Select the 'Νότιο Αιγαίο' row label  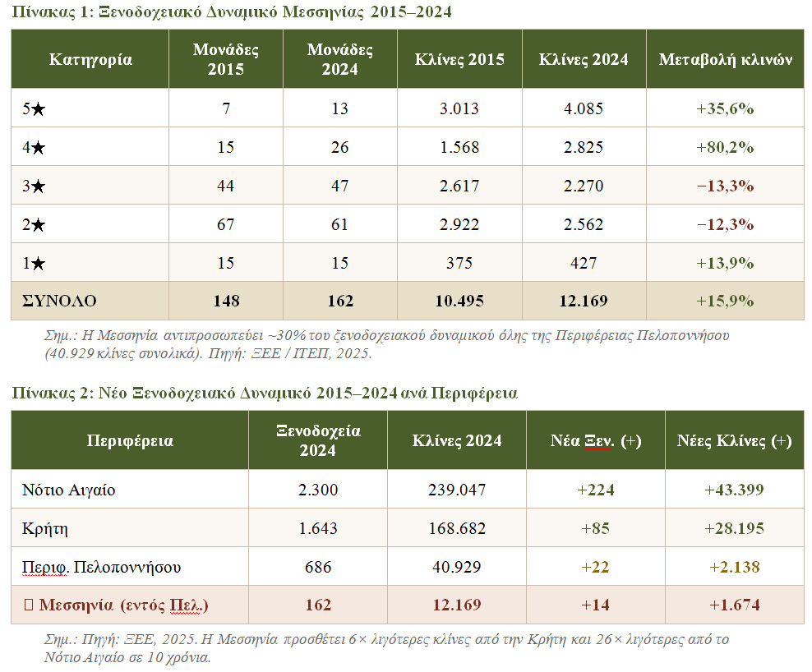(x=69, y=490)
